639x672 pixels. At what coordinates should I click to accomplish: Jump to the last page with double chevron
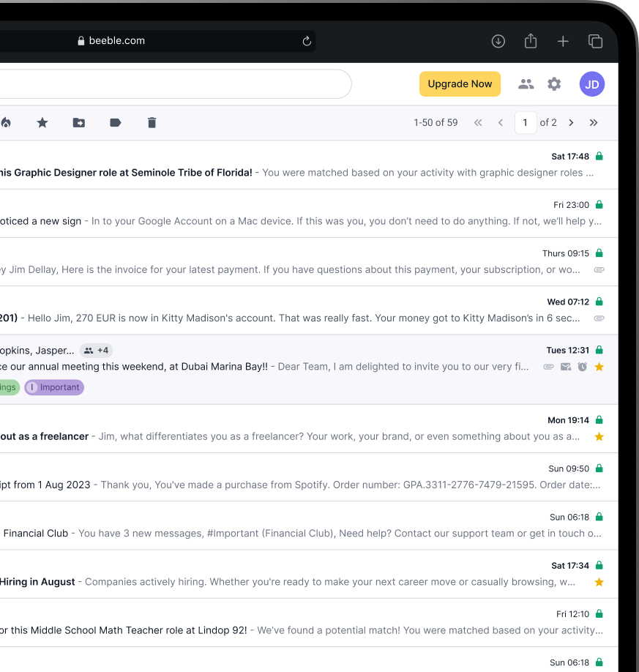[594, 122]
